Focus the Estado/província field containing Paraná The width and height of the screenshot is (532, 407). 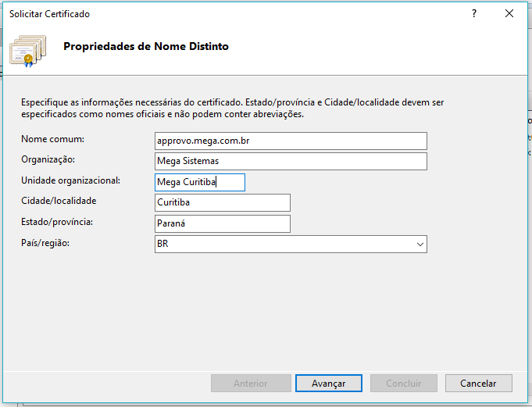point(223,224)
